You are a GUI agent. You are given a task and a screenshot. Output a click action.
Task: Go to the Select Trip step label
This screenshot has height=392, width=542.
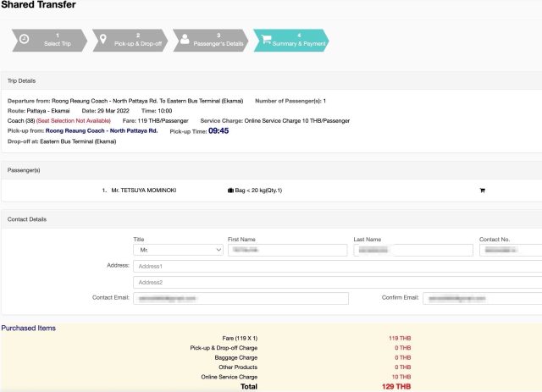(58, 43)
